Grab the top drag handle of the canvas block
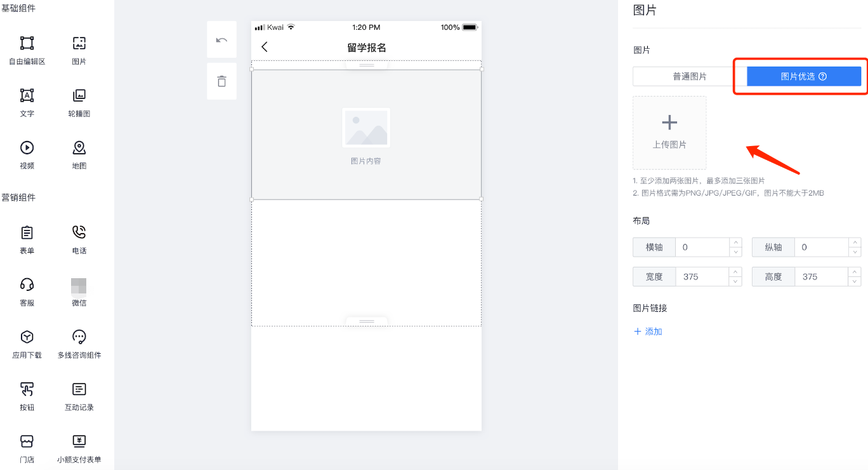This screenshot has width=868, height=470. [367, 65]
